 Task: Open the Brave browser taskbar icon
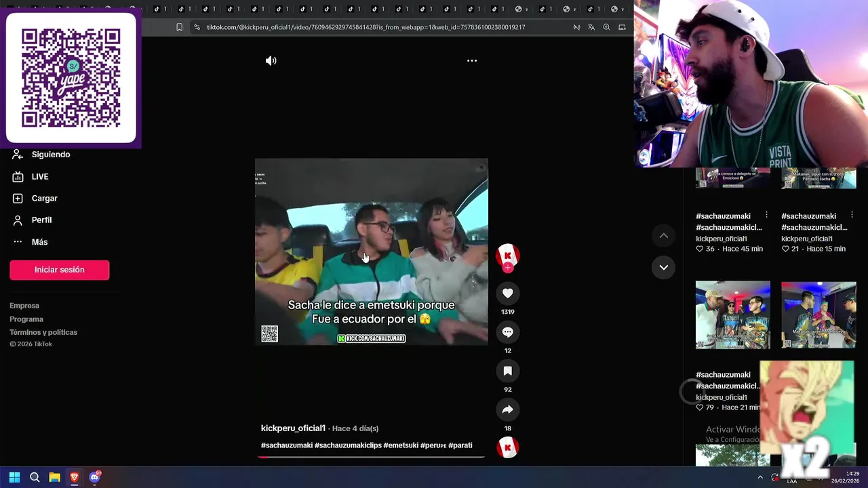75,477
